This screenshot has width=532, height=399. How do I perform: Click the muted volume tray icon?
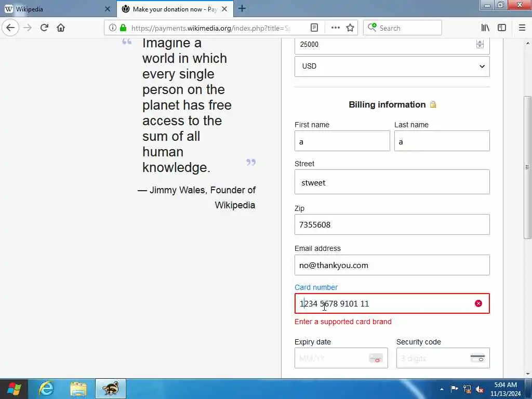(480, 389)
